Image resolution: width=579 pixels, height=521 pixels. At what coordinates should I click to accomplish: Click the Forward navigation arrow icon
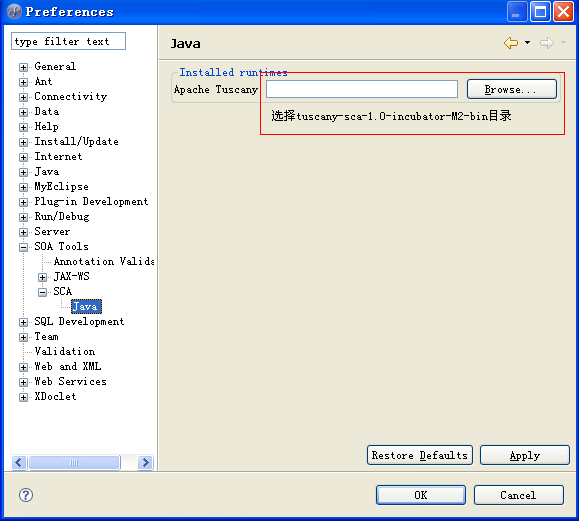click(x=547, y=43)
